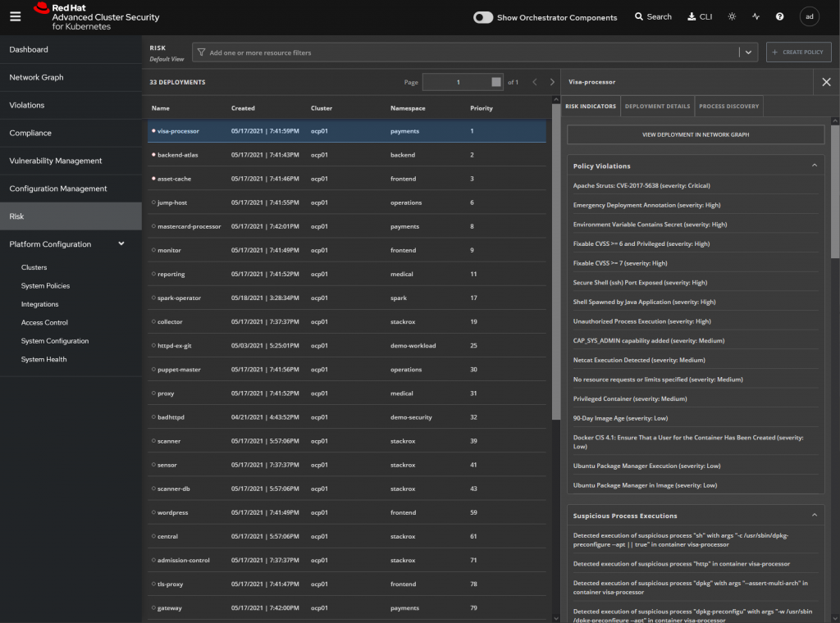Open the Search tool in header

pyautogui.click(x=653, y=16)
